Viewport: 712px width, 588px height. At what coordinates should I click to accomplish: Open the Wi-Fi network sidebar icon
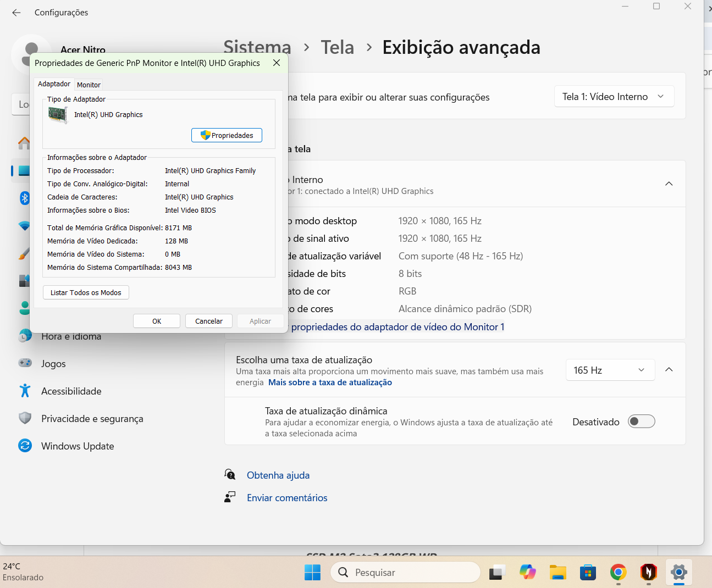tap(24, 226)
